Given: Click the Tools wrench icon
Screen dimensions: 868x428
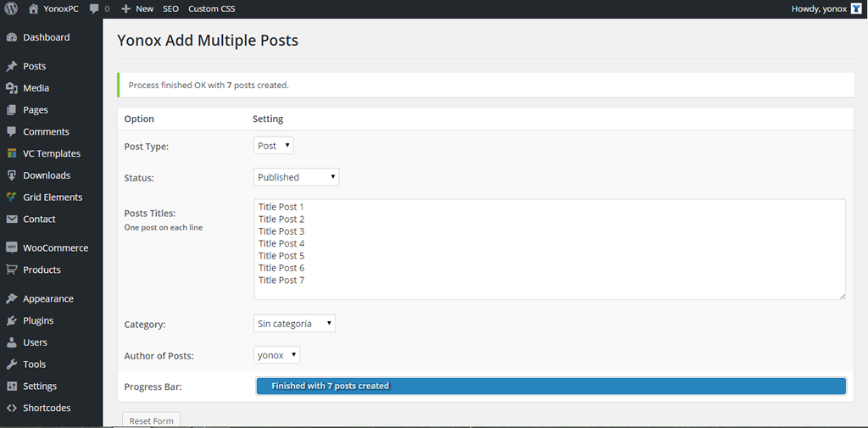Looking at the screenshot, I should point(12,364).
